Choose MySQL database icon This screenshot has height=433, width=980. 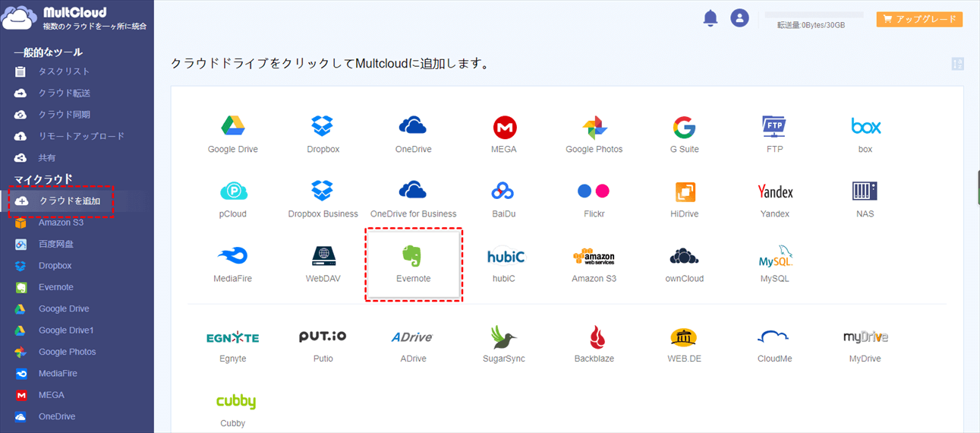click(x=775, y=264)
